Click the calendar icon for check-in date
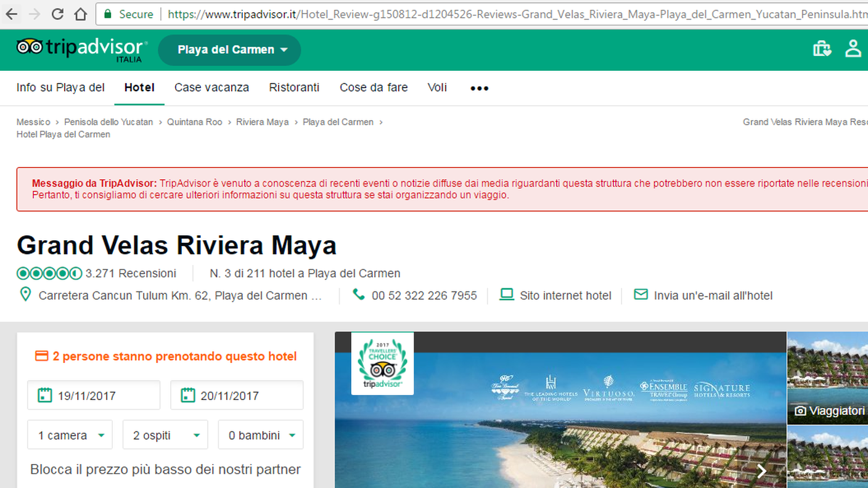Viewport: 868px width, 488px height. [x=44, y=395]
